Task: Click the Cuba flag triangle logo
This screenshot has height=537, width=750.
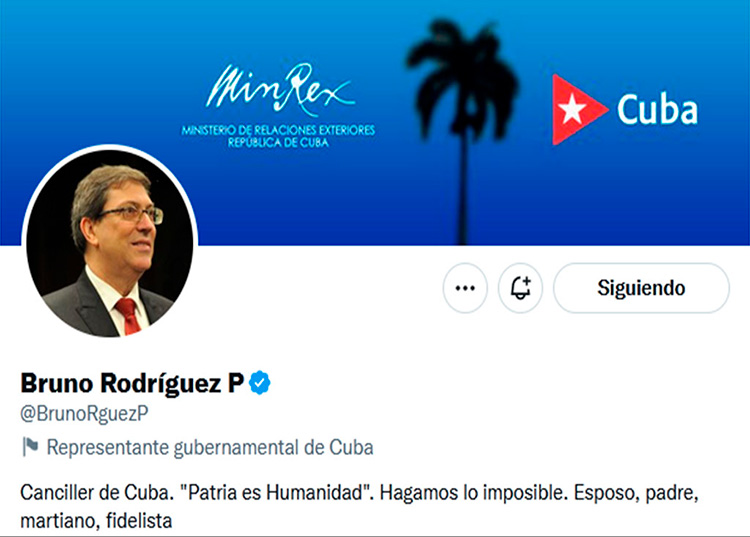Action: point(579,110)
